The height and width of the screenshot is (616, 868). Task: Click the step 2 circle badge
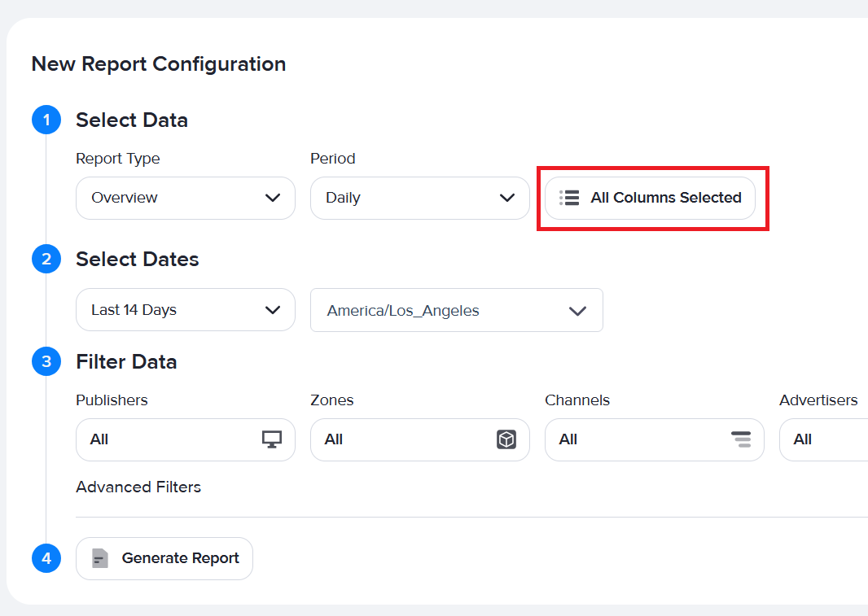tap(46, 260)
